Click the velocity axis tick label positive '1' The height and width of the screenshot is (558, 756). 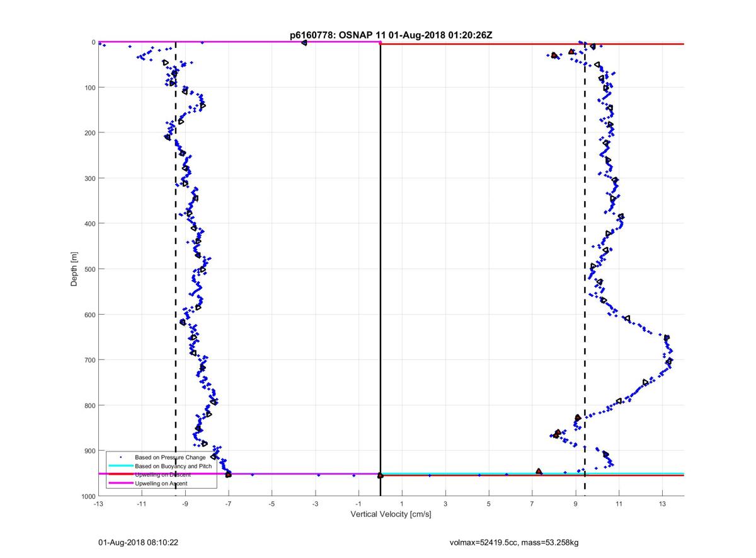[x=402, y=504]
